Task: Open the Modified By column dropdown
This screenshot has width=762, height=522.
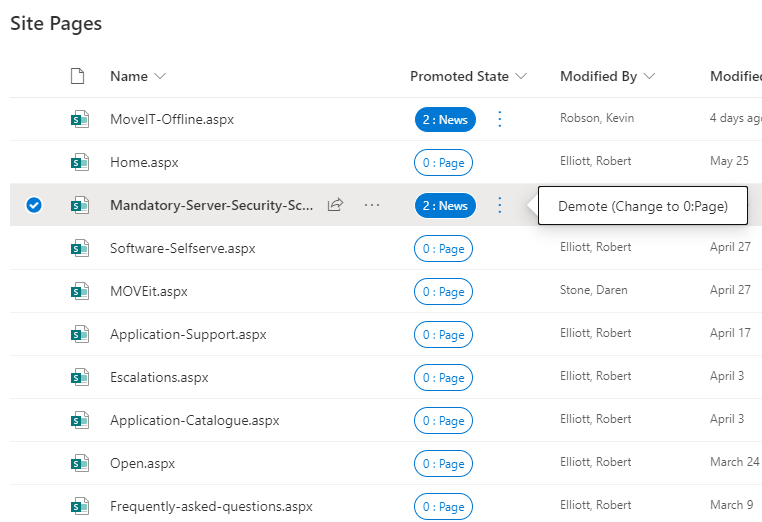Action: pyautogui.click(x=649, y=77)
